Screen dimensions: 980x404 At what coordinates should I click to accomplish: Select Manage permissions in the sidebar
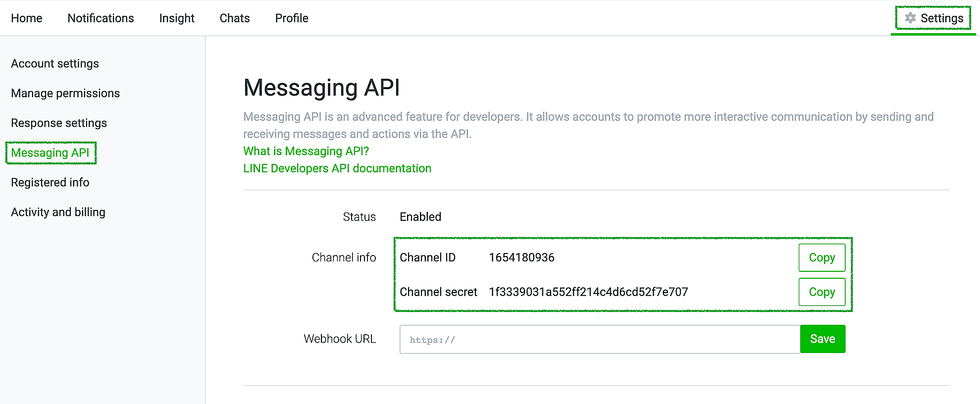[x=65, y=94]
